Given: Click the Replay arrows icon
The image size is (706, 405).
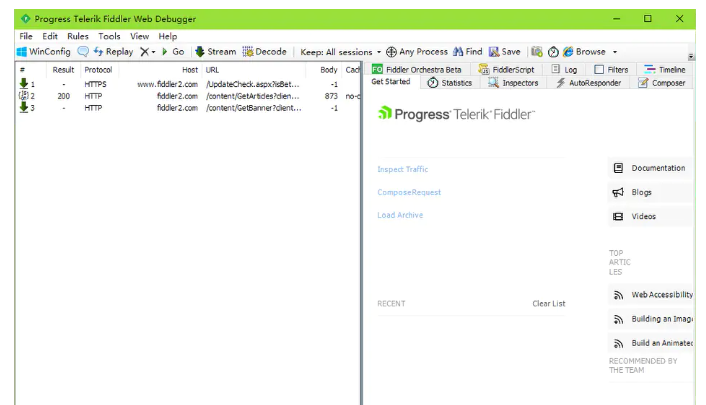Looking at the screenshot, I should (x=98, y=52).
